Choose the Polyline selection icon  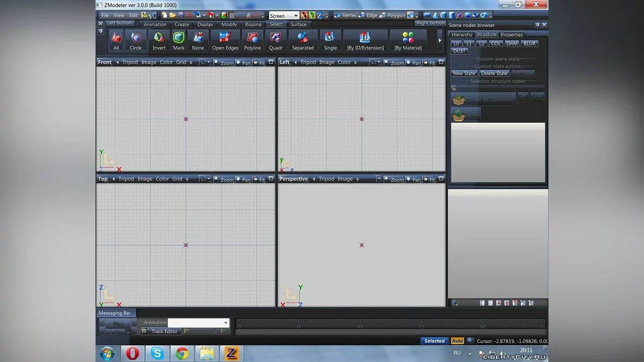coord(252,39)
